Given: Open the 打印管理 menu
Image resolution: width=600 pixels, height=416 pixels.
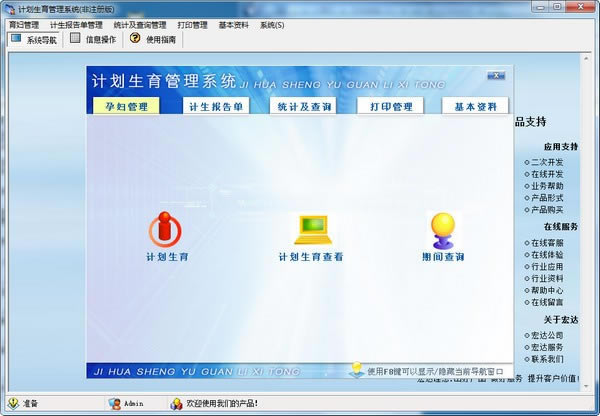Looking at the screenshot, I should [192, 25].
